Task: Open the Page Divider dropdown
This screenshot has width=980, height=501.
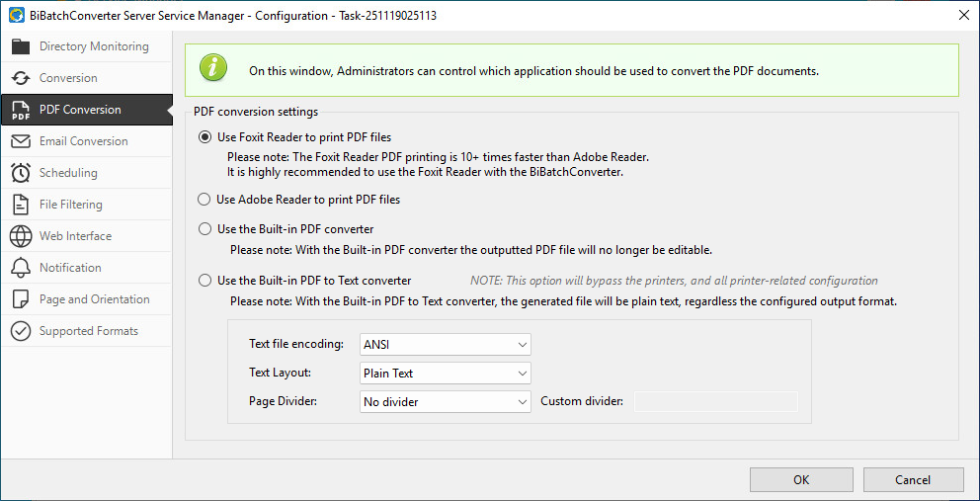Action: pyautogui.click(x=446, y=402)
